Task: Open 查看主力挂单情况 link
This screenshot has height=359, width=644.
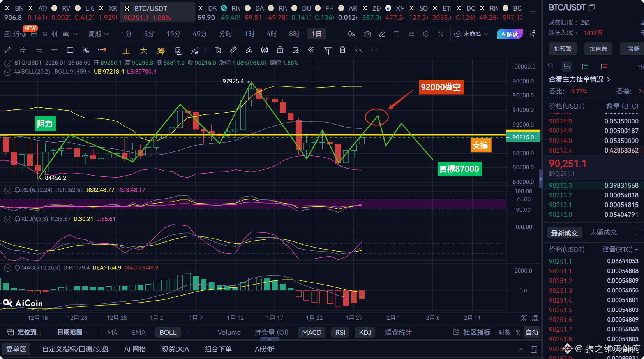Action: 579,79
